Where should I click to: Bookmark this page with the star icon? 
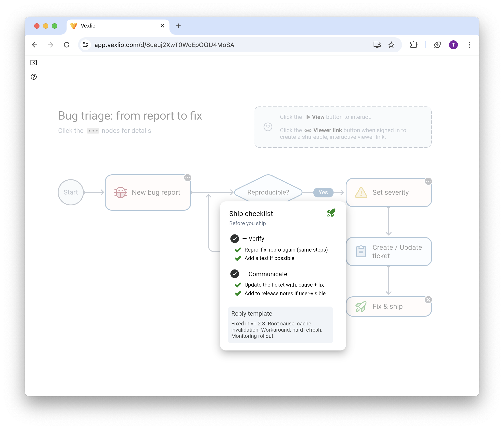click(391, 45)
